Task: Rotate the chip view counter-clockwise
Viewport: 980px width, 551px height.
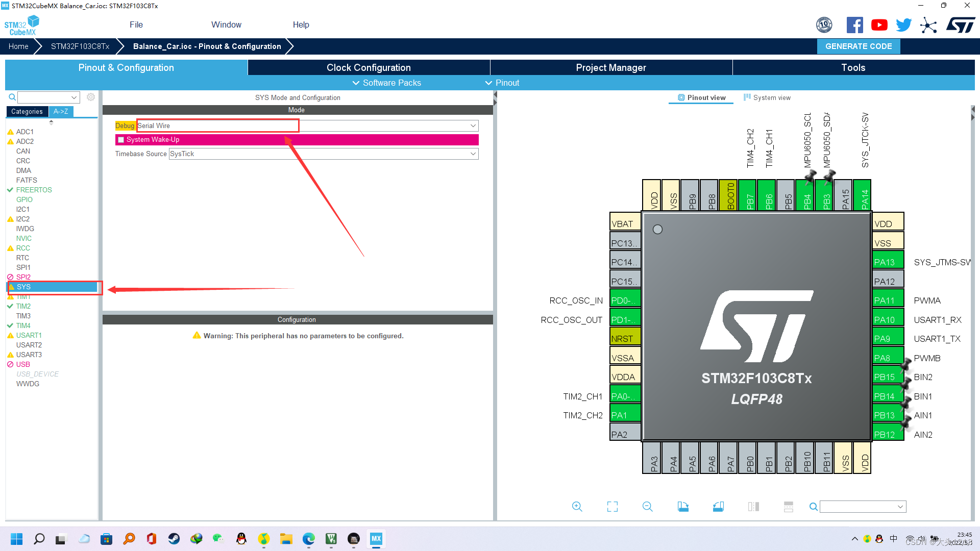Action: [x=718, y=507]
